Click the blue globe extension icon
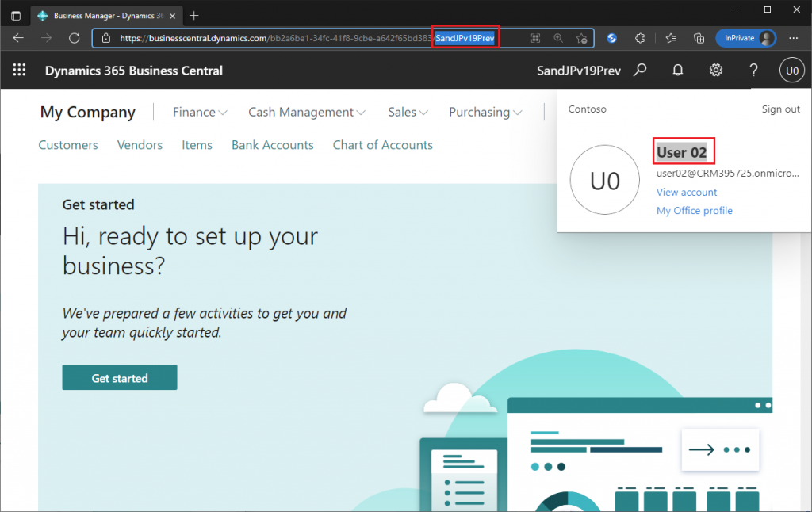812x512 pixels. click(x=611, y=38)
